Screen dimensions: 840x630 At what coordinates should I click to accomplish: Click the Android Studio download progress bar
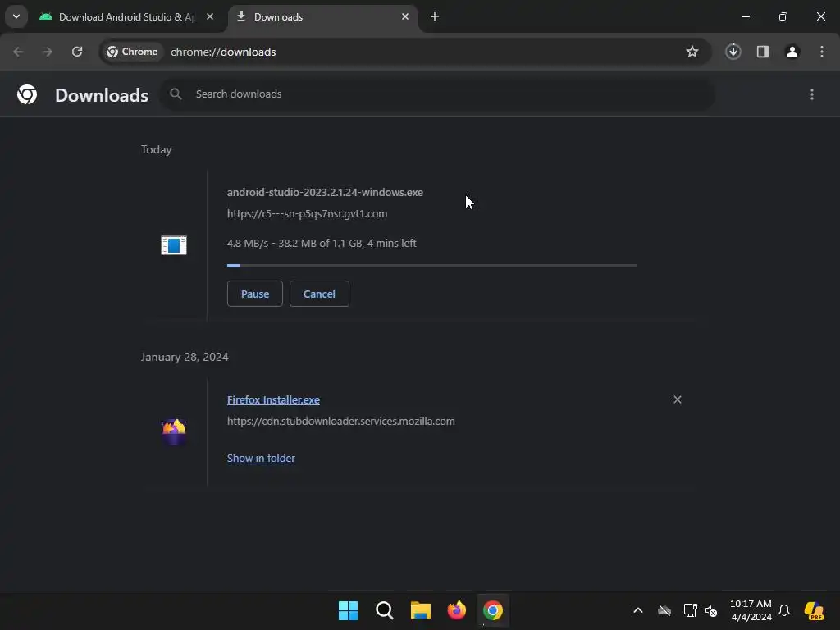pyautogui.click(x=431, y=265)
